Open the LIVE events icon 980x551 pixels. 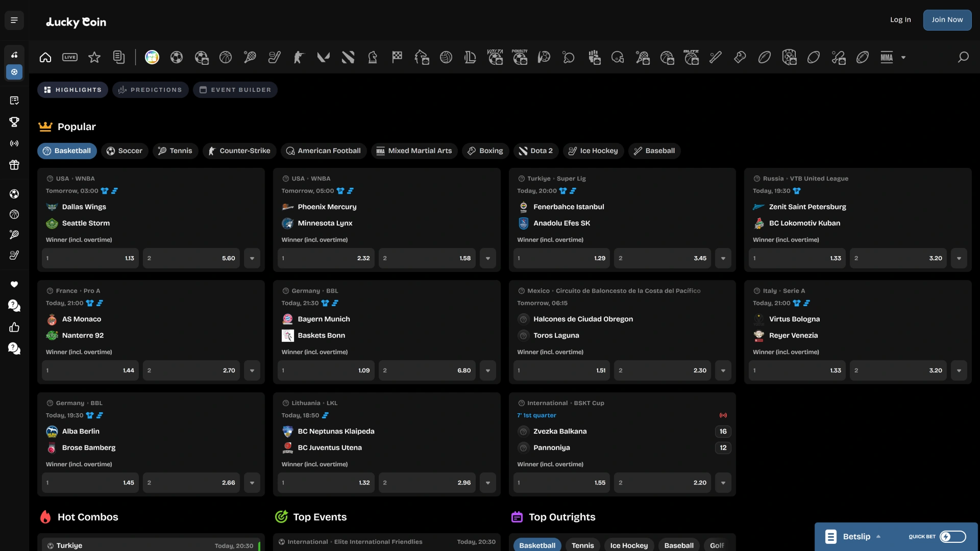pos(70,58)
